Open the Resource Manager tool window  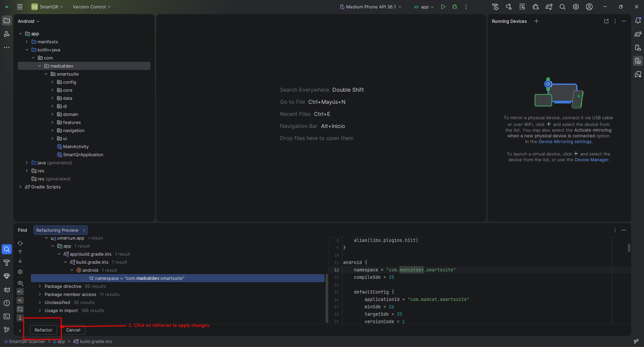[7, 34]
